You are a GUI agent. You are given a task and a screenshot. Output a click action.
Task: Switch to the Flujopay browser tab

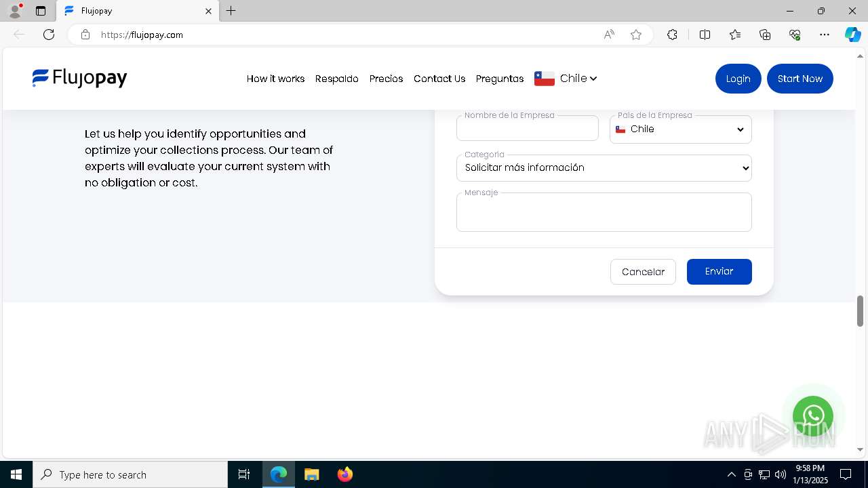[138, 11]
